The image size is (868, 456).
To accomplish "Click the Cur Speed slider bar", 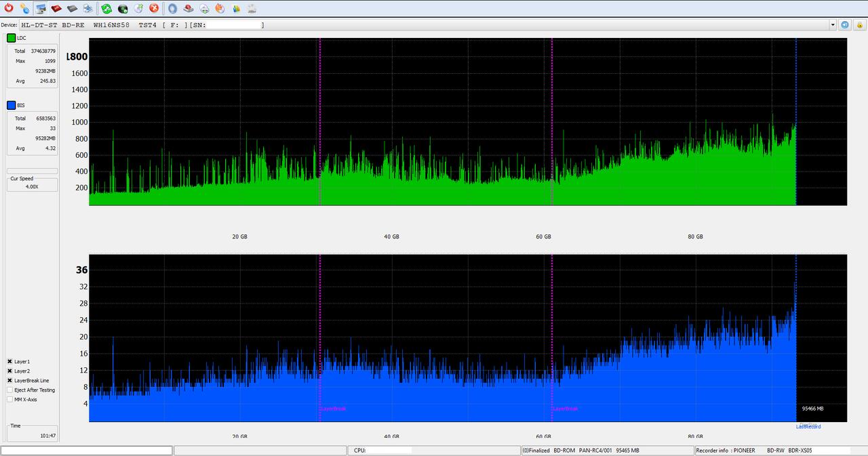I will [32, 171].
